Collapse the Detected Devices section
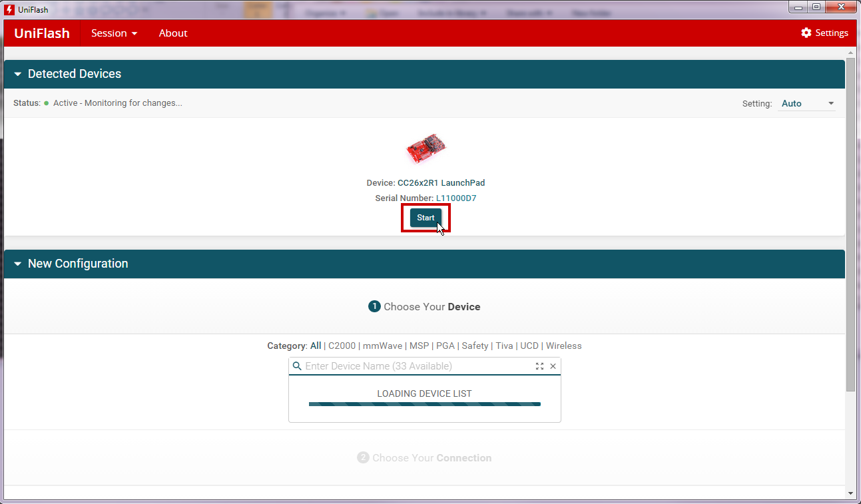The image size is (861, 504). point(17,74)
